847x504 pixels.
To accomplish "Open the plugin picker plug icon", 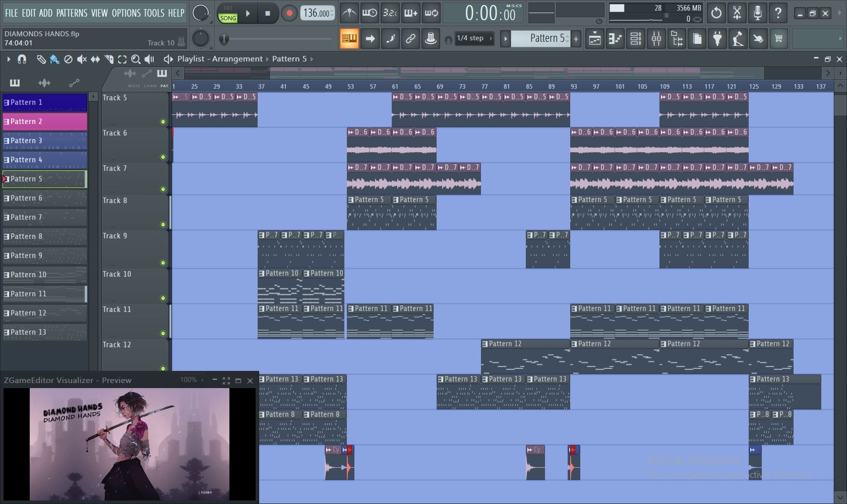I will coord(717,38).
